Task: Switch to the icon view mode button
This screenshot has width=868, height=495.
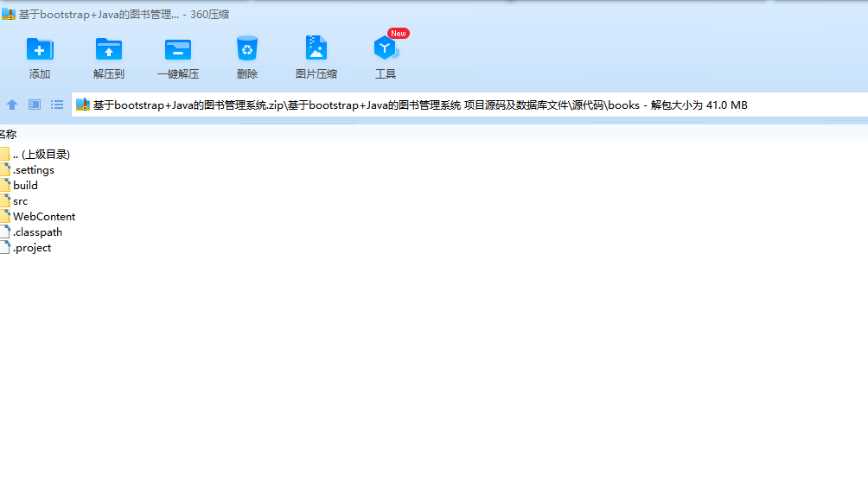Action: tap(35, 105)
